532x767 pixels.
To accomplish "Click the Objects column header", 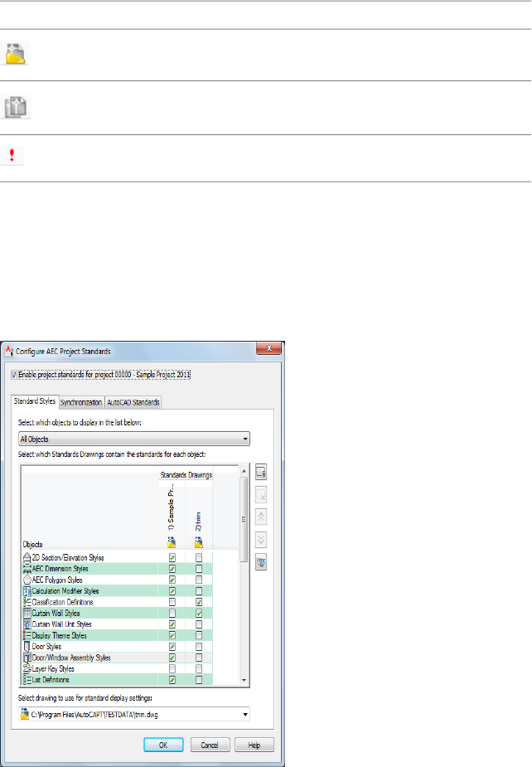I will click(33, 545).
